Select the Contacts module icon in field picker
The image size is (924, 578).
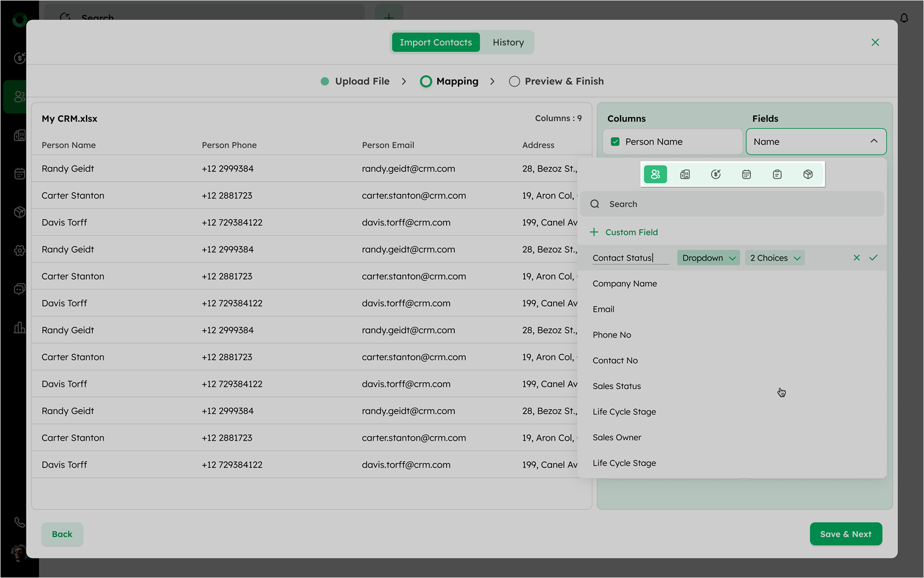point(655,174)
